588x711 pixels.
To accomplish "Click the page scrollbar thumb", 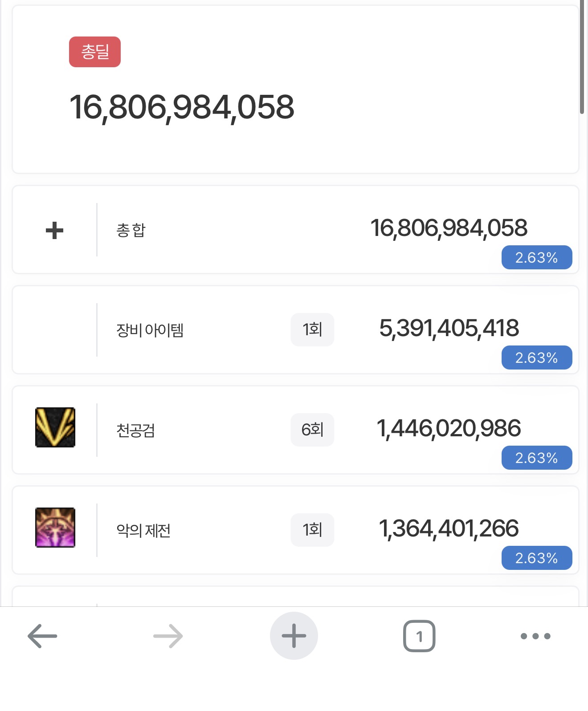I will (582, 58).
